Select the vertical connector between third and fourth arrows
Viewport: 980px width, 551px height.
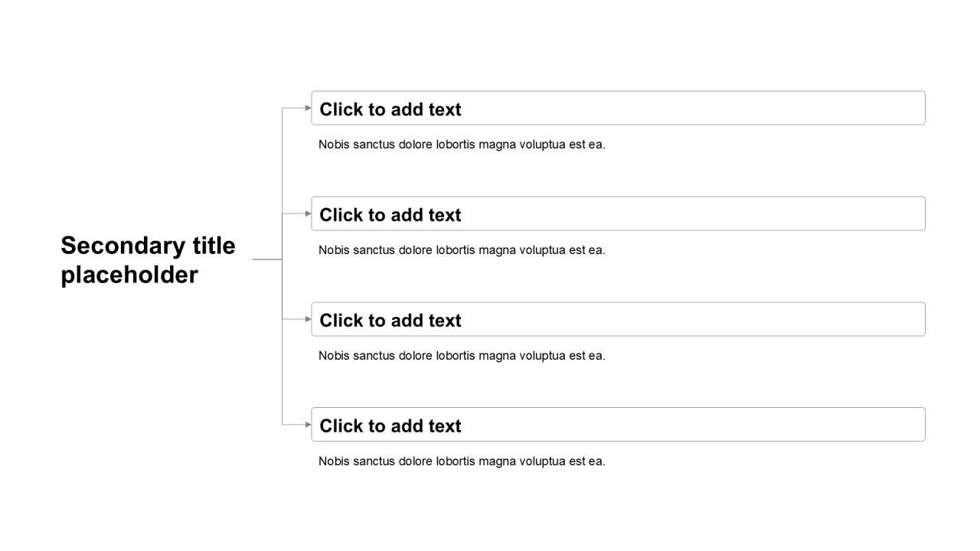point(282,372)
